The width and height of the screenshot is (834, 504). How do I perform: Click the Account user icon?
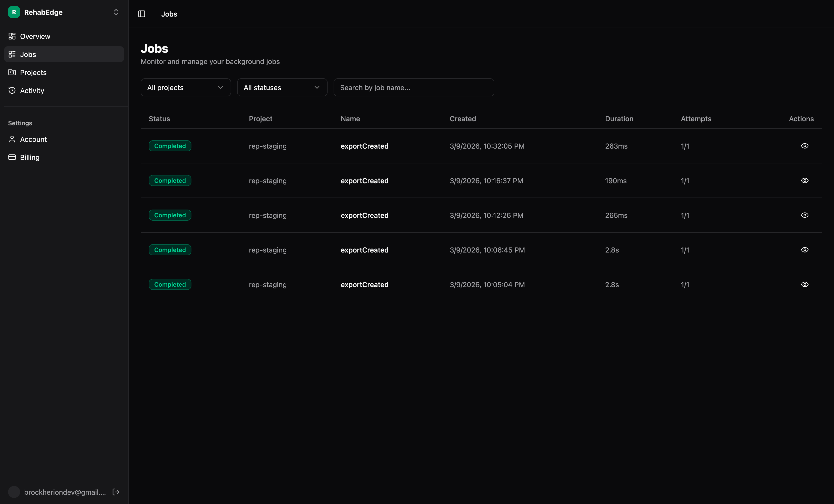(x=12, y=139)
